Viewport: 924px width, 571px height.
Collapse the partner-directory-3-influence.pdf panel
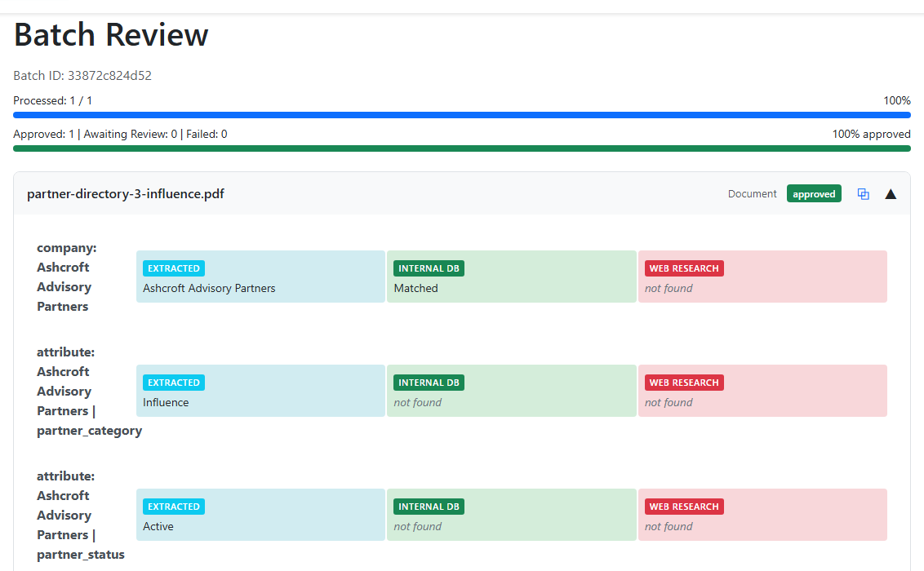(891, 193)
